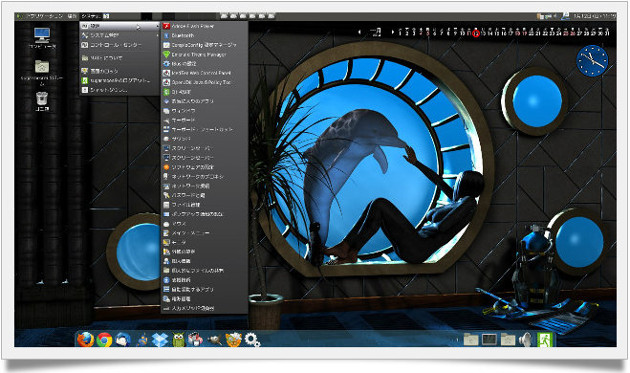This screenshot has width=630, height=373.
Task: Open keyboard shortcuts (キーボード・ショートカット) entry
Action: point(204,129)
